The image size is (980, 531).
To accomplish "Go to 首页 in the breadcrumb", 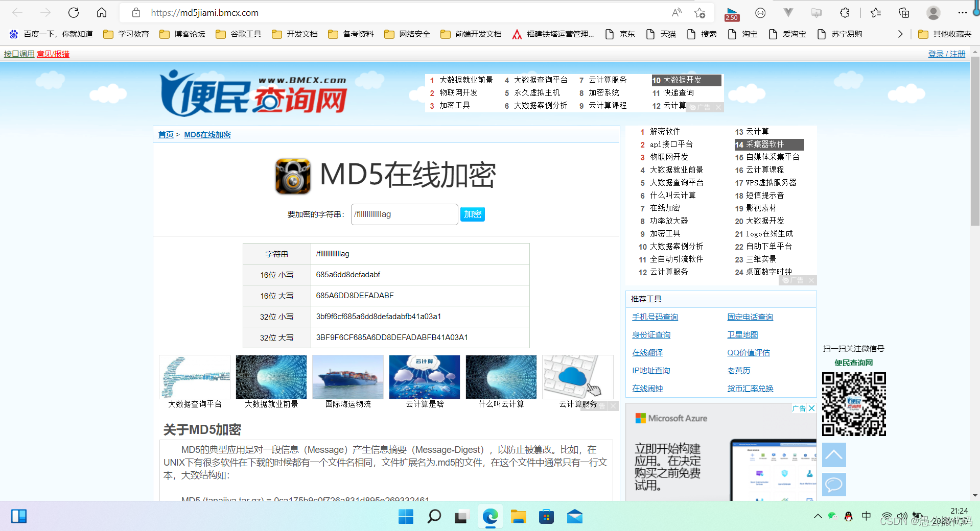I will pyautogui.click(x=166, y=135).
